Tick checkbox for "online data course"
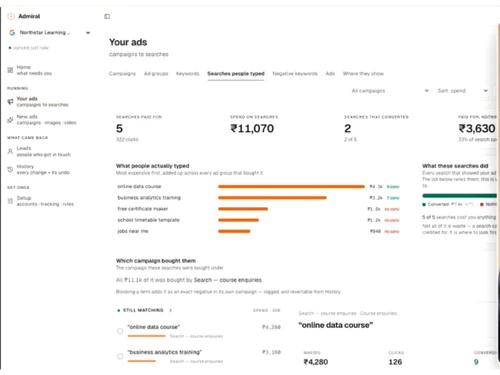 [x=120, y=331]
